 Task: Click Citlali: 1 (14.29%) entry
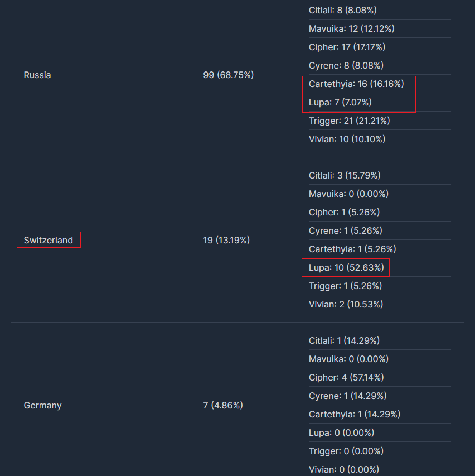pyautogui.click(x=344, y=340)
